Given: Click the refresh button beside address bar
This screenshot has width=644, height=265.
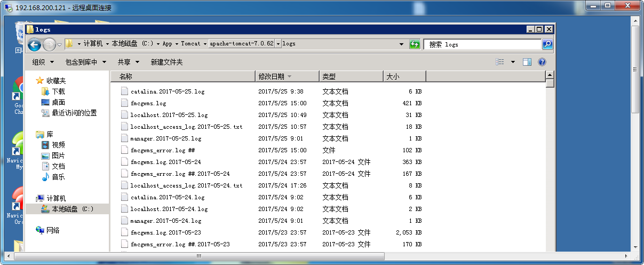Looking at the screenshot, I should (x=415, y=44).
